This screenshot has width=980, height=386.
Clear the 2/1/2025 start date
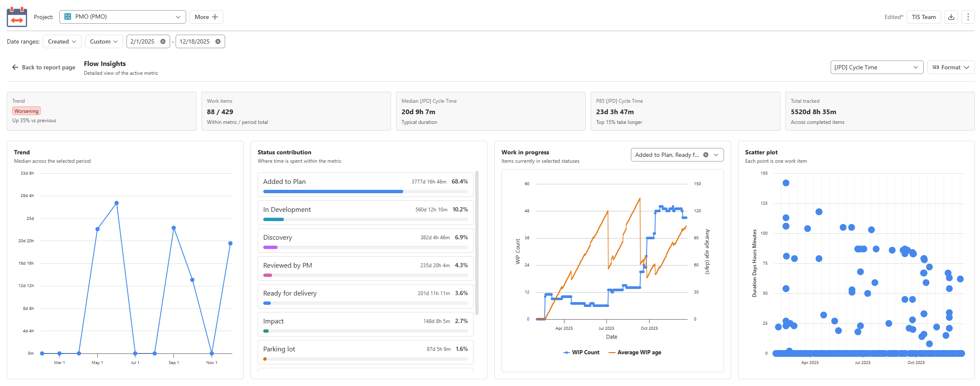tap(163, 41)
